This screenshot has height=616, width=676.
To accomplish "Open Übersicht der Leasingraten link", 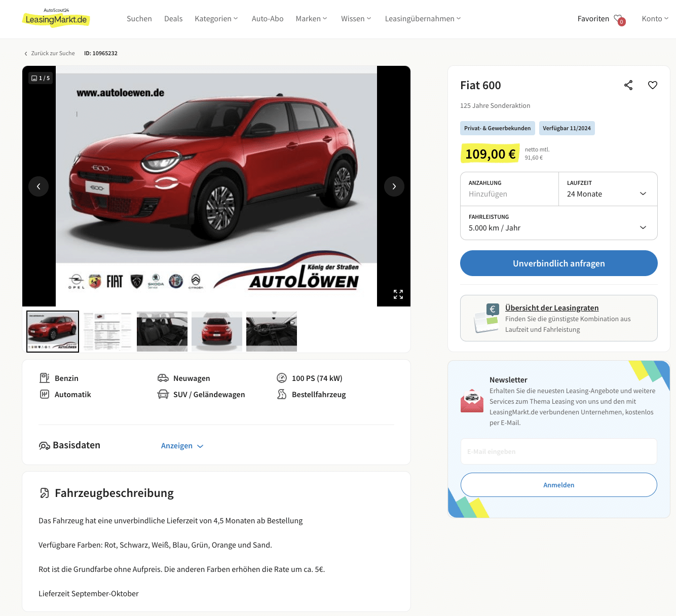I will [x=552, y=308].
